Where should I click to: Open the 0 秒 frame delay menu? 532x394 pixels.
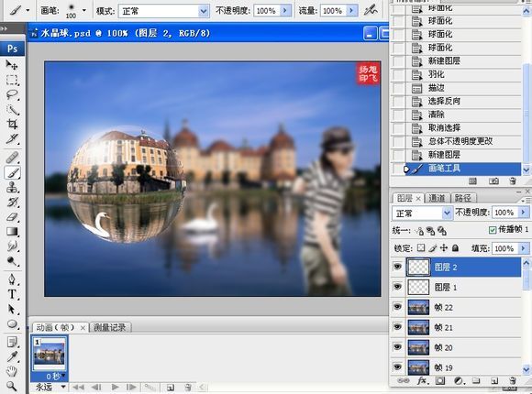(56, 377)
